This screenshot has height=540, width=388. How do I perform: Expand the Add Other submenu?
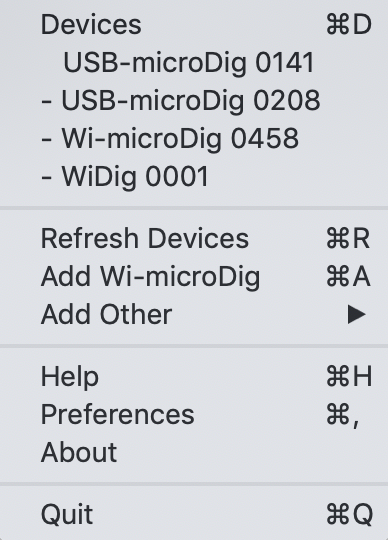click(194, 314)
